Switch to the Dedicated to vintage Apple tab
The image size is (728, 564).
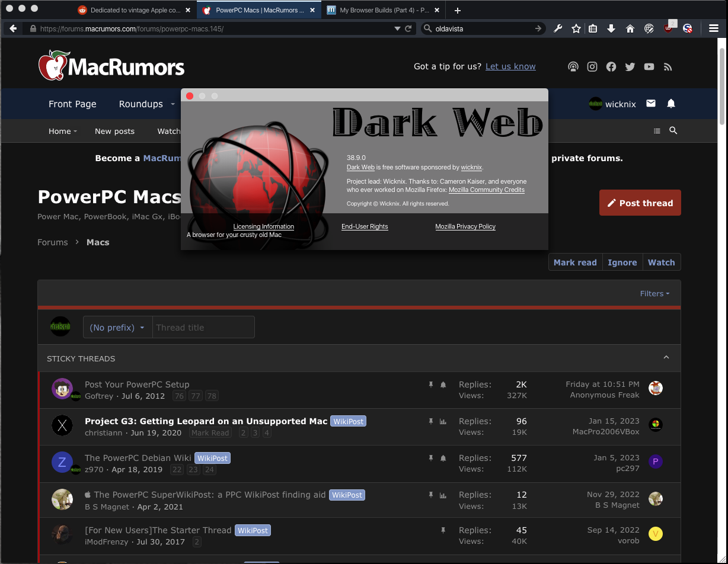[x=136, y=10]
